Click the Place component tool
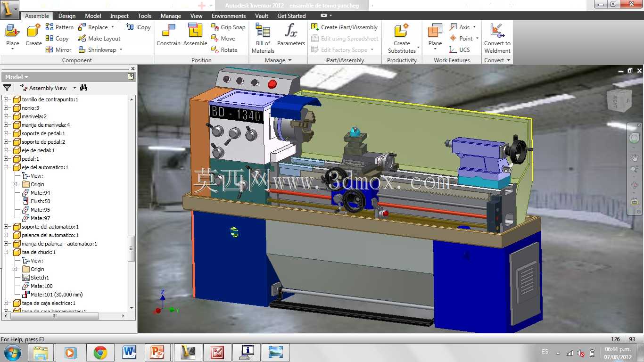Image resolution: width=644 pixels, height=362 pixels. [x=12, y=36]
